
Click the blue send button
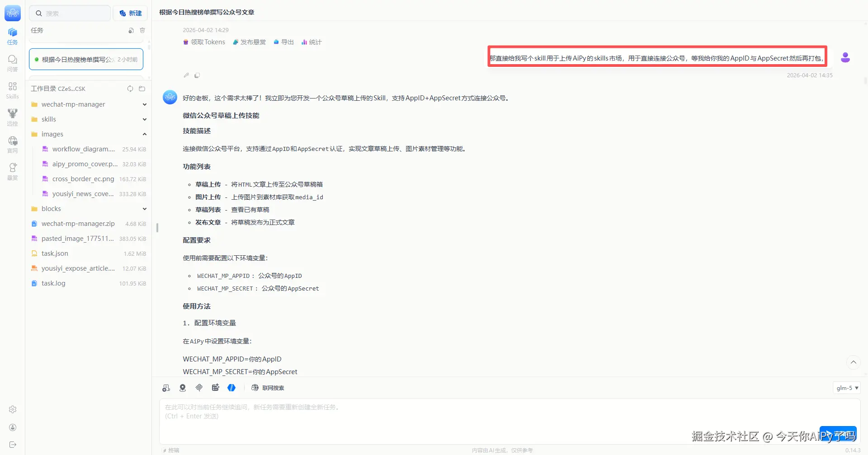[x=838, y=434]
